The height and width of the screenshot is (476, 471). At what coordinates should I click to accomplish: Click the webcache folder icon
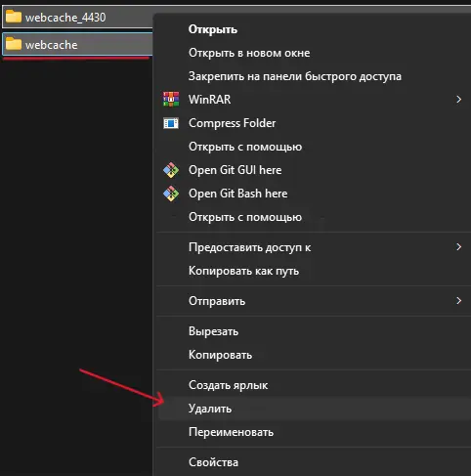14,44
